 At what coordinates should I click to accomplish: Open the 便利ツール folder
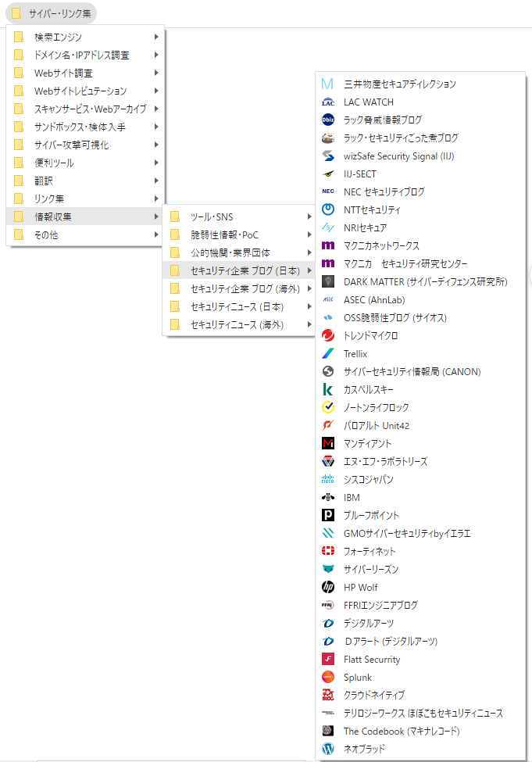(x=85, y=163)
